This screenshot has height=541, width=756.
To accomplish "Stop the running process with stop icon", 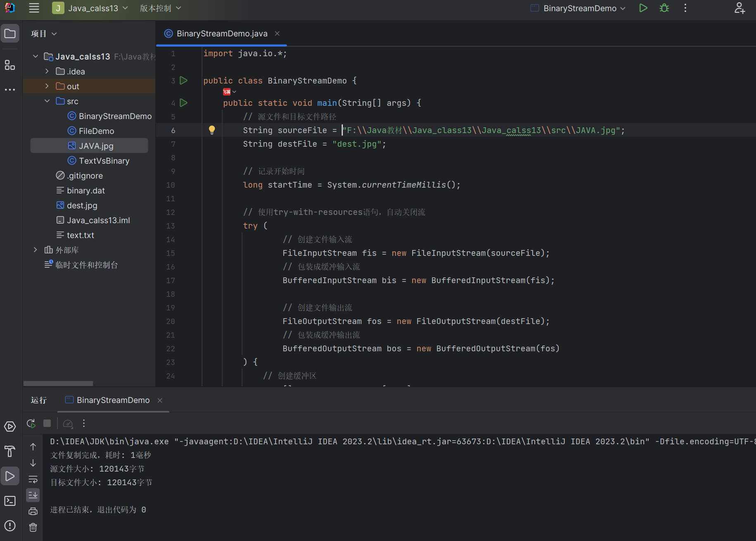I will click(47, 423).
